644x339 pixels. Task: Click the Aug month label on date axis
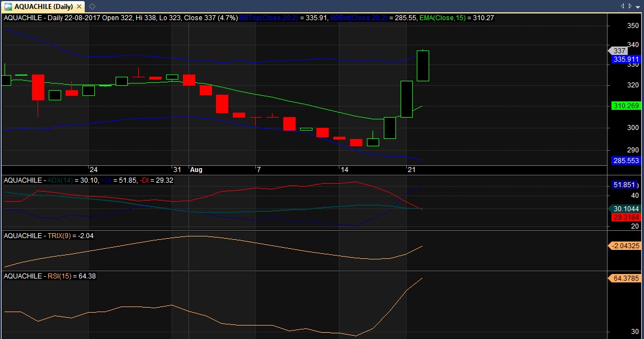(x=196, y=170)
